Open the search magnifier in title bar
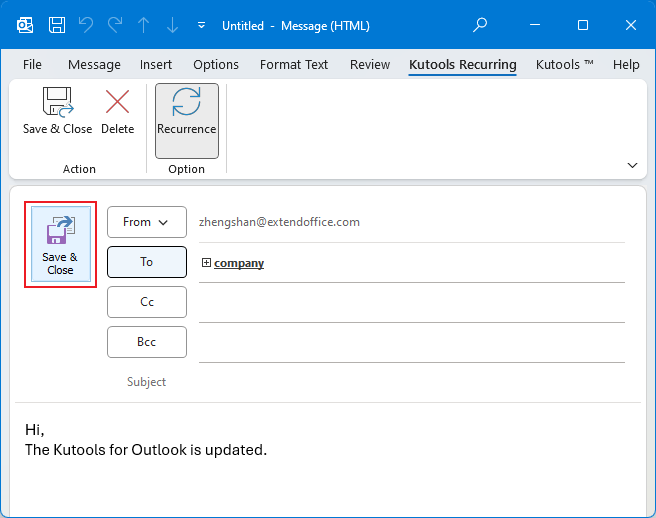This screenshot has height=518, width=656. [x=480, y=25]
